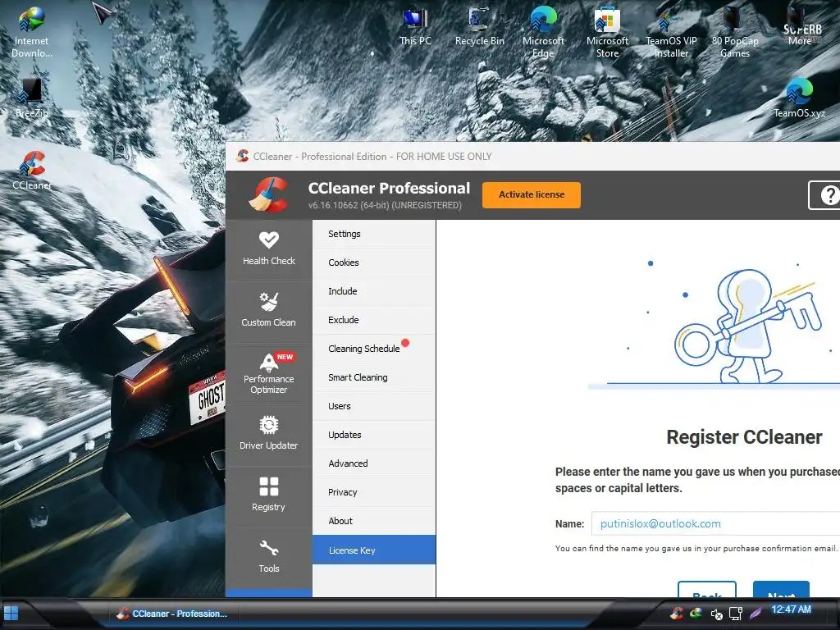Open Registry cleaner section

pos(268,495)
